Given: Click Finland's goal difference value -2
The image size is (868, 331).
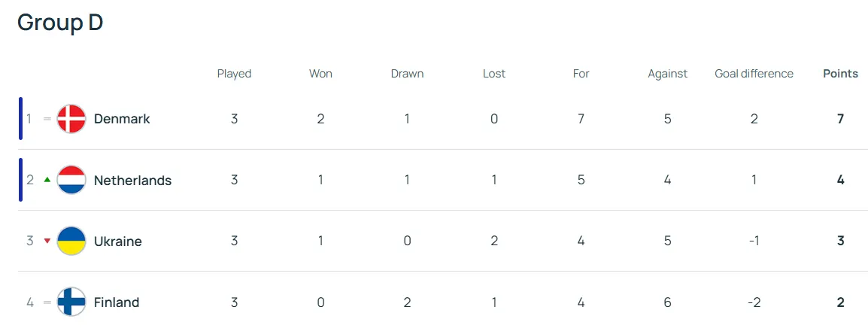Looking at the screenshot, I should pos(754,302).
